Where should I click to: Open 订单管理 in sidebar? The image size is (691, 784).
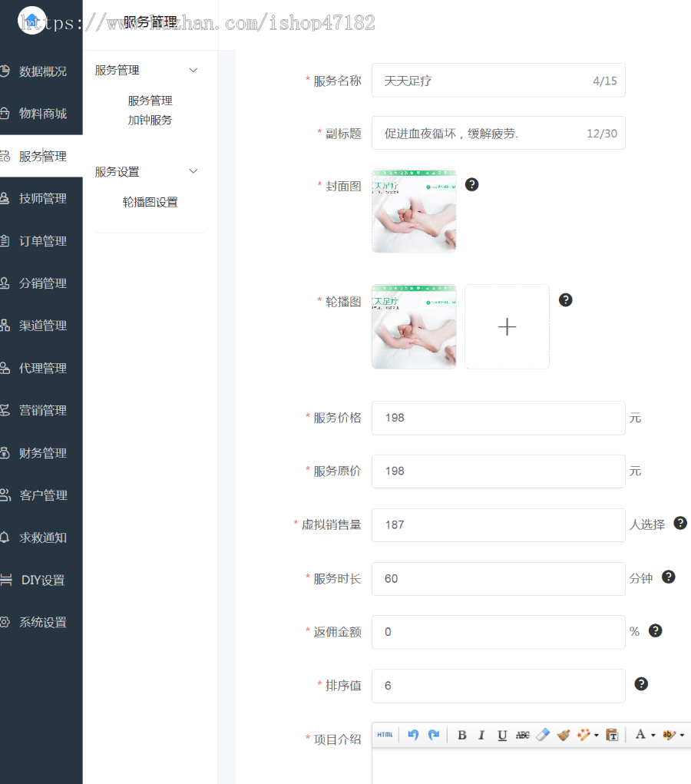[x=41, y=241]
